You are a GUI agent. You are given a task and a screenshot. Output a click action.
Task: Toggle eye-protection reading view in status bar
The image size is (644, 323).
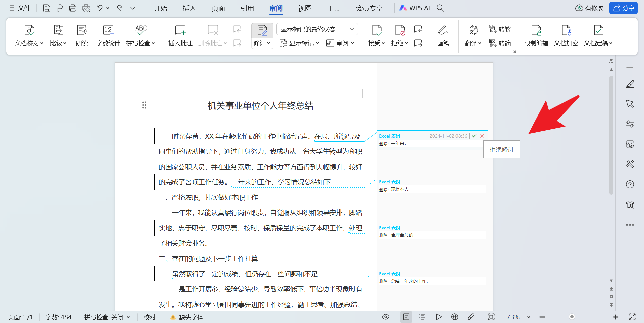[x=385, y=317]
